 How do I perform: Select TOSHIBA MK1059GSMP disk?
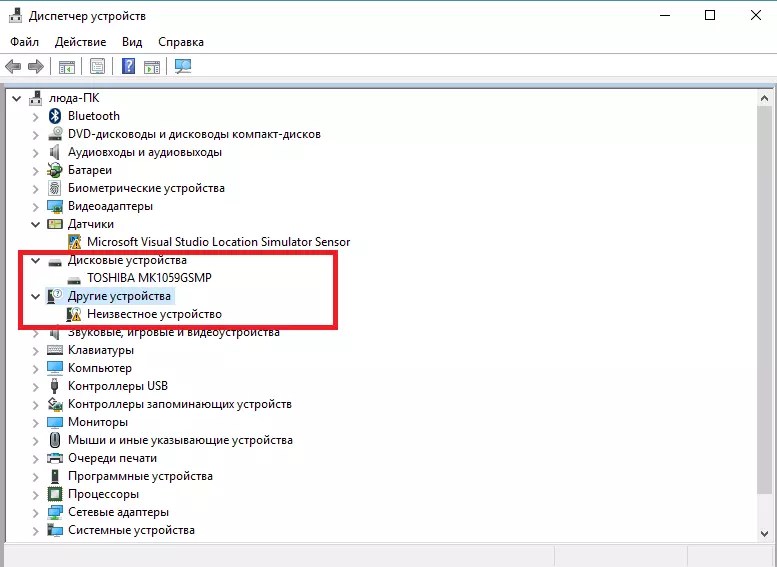click(149, 278)
